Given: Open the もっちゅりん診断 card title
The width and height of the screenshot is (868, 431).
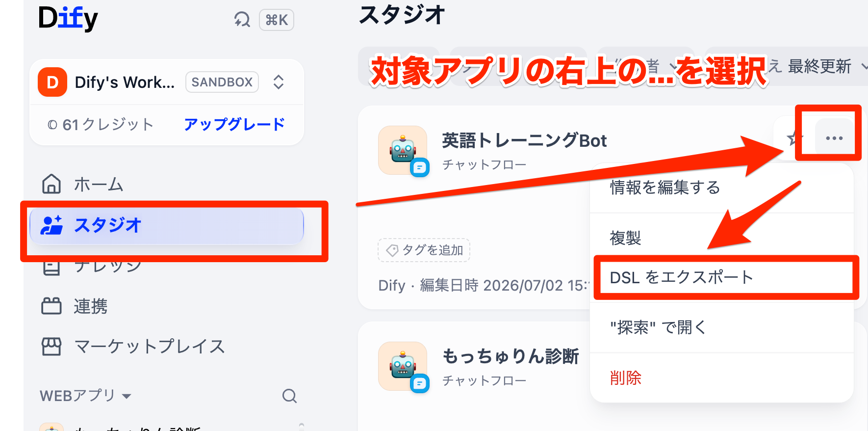Looking at the screenshot, I should click(511, 356).
